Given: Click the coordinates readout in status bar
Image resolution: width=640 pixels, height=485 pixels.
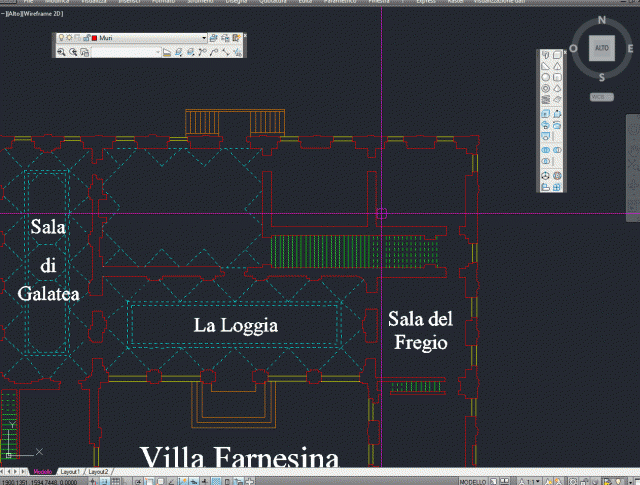Looking at the screenshot, I should pyautogui.click(x=39, y=482).
